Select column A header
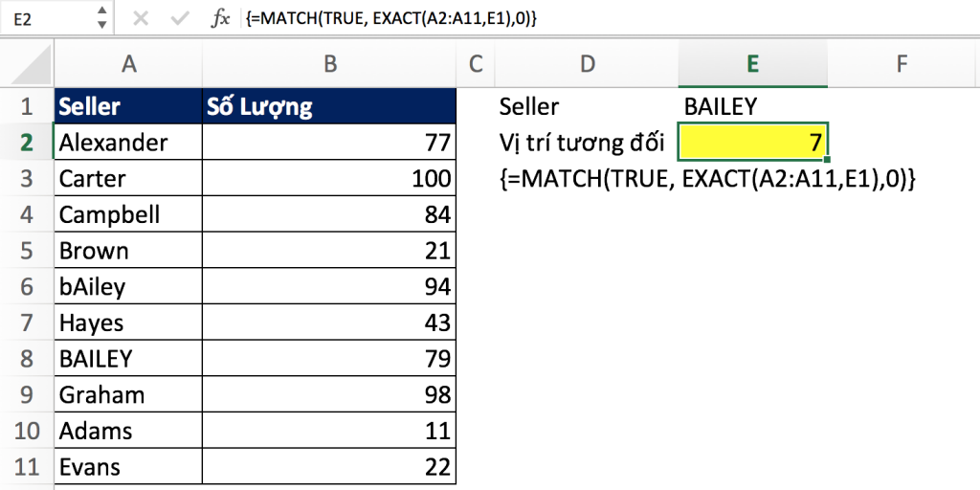 tap(128, 64)
